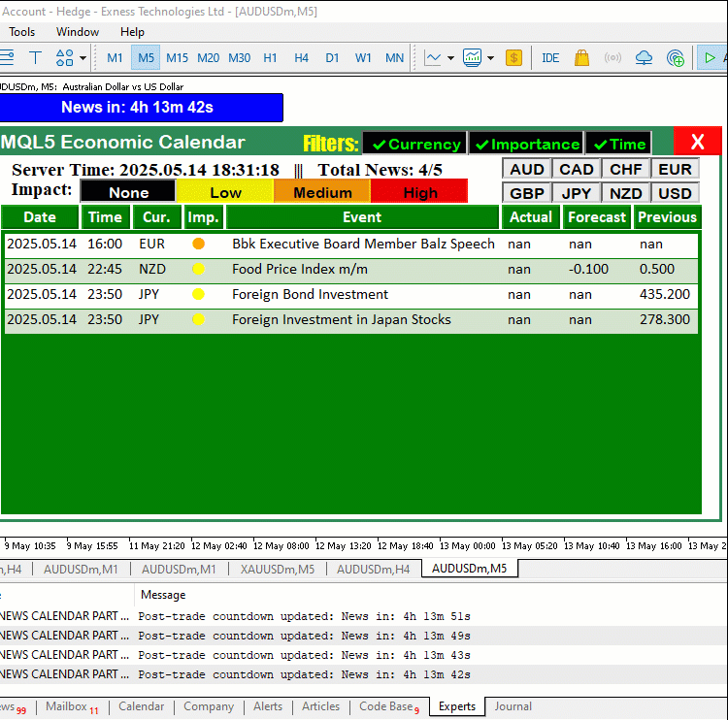The image size is (728, 720).
Task: Click the Forecast column header
Action: (x=597, y=216)
